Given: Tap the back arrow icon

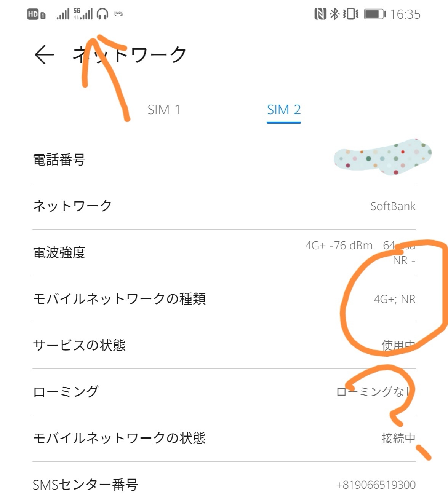Looking at the screenshot, I should [45, 54].
